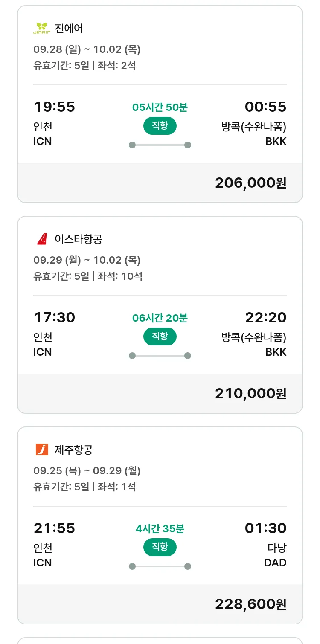
Task: Click the 09.29 (월) ~ 10.02 (목) dates
Action: [87, 260]
